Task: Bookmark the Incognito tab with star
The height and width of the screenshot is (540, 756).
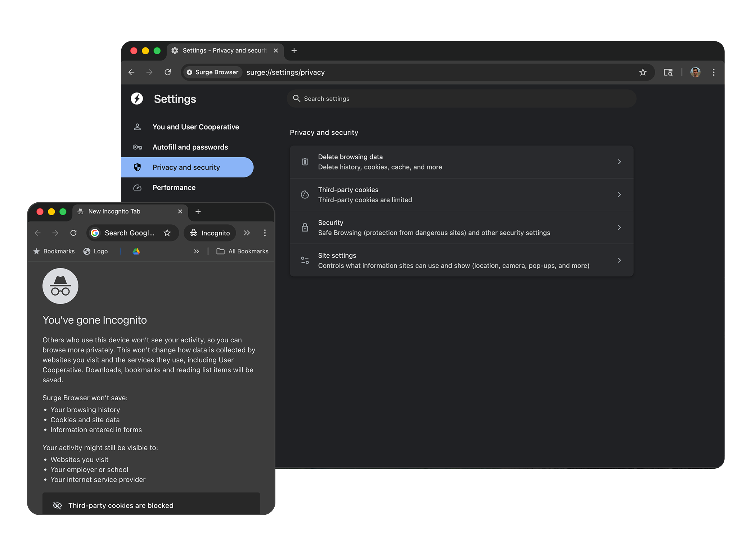Action: click(167, 233)
